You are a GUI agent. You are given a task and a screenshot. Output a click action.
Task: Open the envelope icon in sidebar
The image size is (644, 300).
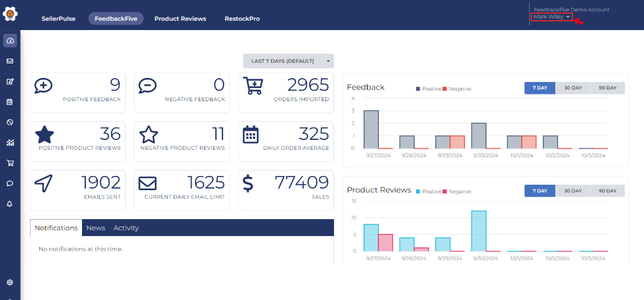[10, 61]
